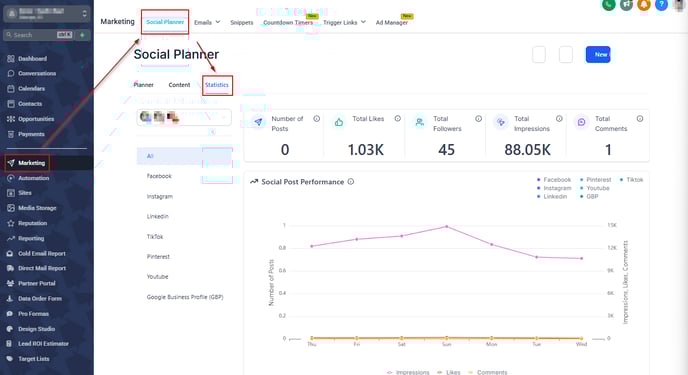Toggle Tiktok series in chart legend
Image resolution: width=688 pixels, height=375 pixels.
click(x=631, y=180)
